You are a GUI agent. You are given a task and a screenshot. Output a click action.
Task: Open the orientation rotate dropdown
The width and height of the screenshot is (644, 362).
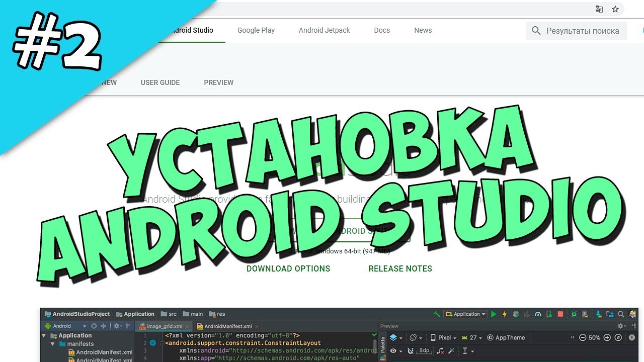[416, 338]
